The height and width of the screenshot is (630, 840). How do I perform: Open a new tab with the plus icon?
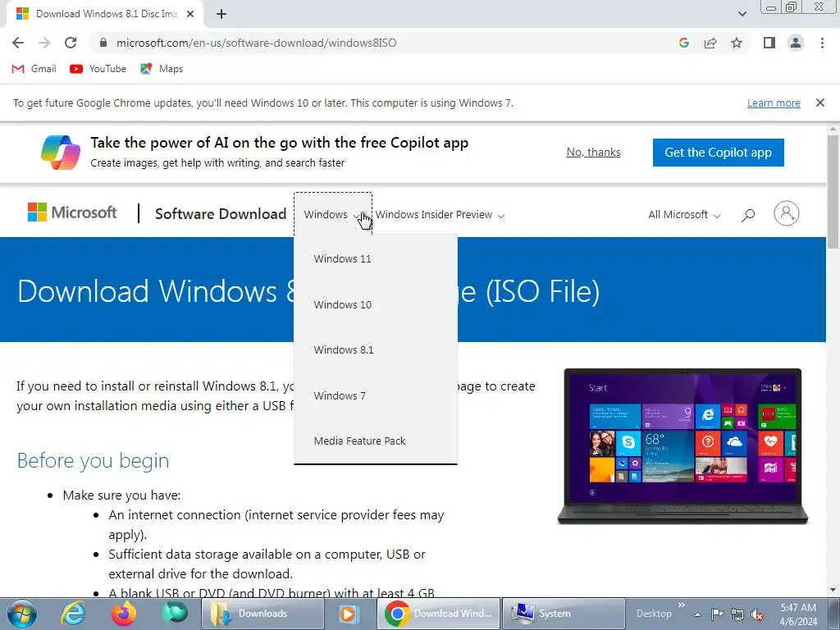(x=221, y=14)
